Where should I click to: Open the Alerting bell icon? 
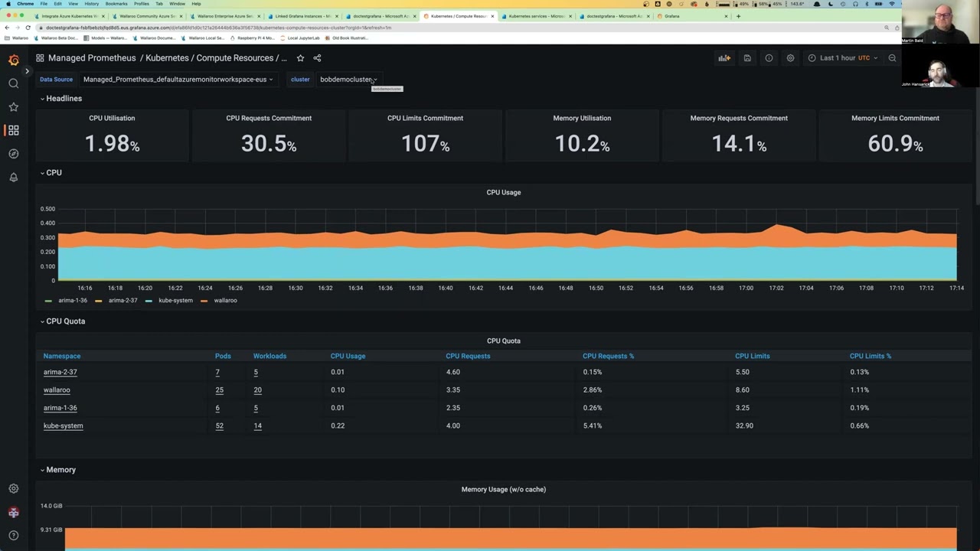pos(14,178)
